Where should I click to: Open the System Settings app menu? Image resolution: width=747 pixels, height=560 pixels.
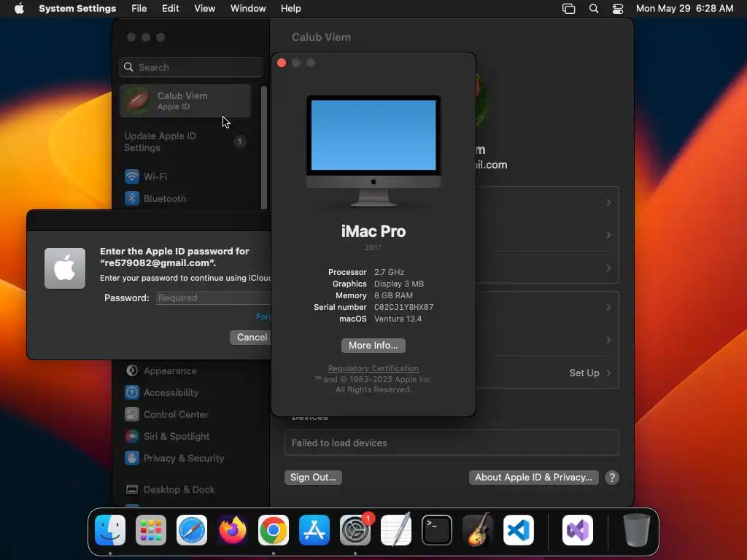click(x=77, y=8)
